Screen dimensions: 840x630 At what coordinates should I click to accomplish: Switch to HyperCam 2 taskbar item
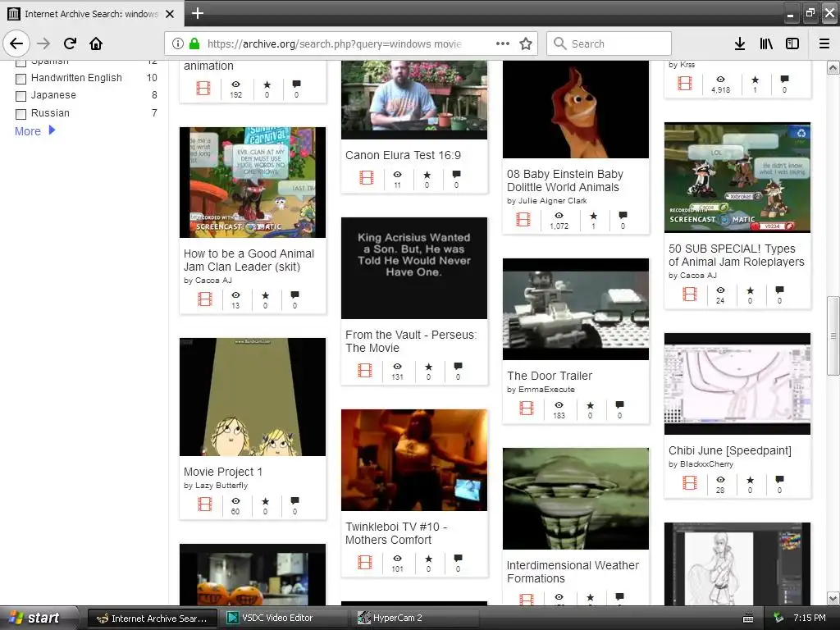[416, 618]
